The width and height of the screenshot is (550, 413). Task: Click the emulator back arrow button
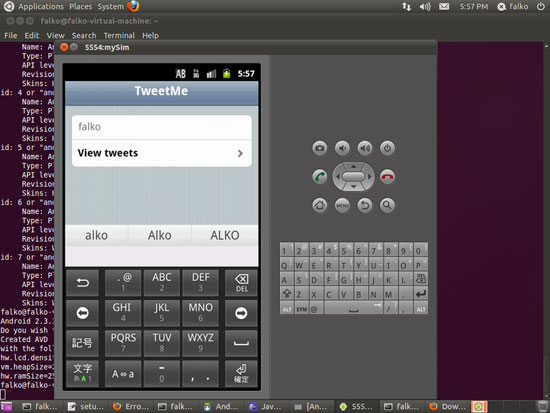[365, 205]
